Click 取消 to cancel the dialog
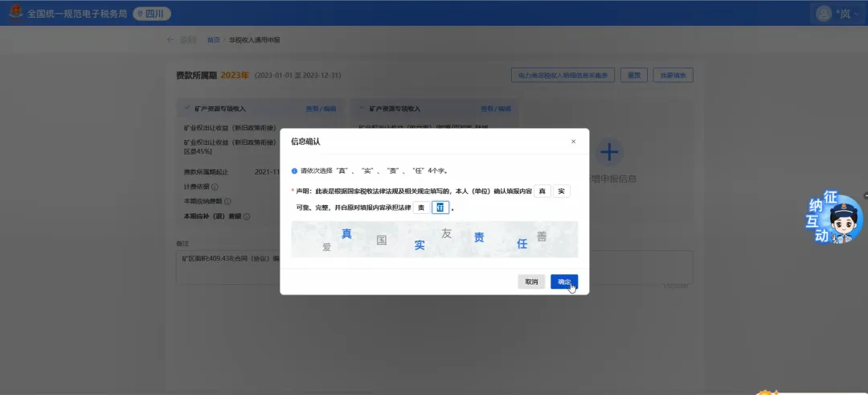868x395 pixels. pyautogui.click(x=531, y=282)
